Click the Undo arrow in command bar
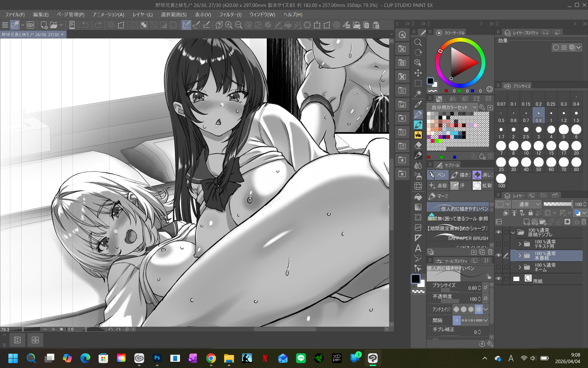Image resolution: width=588 pixels, height=368 pixels. click(x=85, y=25)
